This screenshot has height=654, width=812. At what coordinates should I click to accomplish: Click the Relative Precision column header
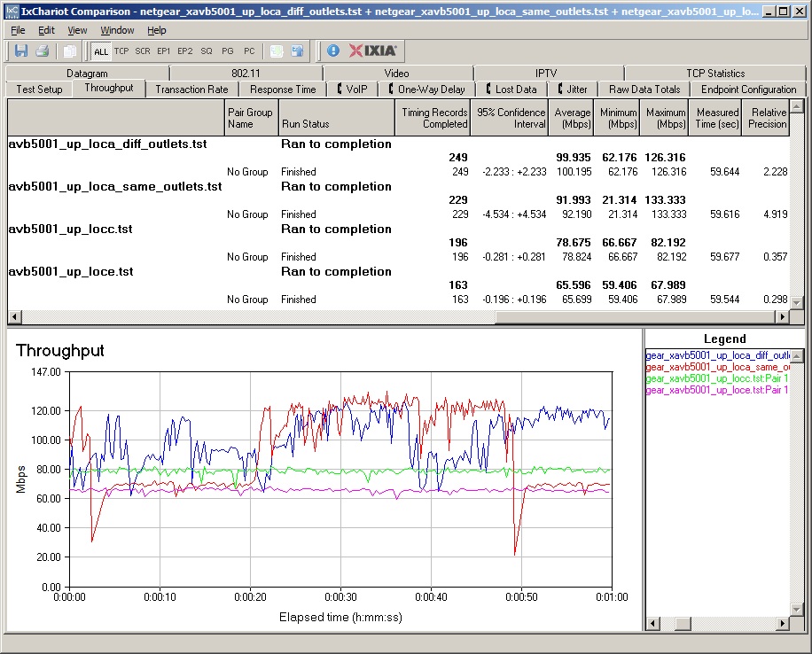[766, 118]
